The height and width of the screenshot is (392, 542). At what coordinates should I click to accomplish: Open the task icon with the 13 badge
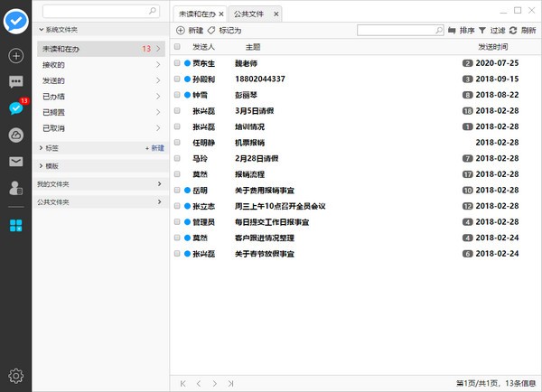[x=15, y=108]
